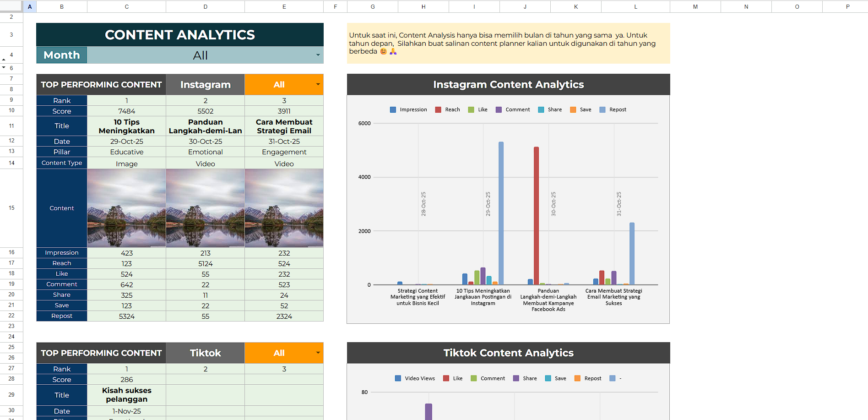Select rank 3 content image thumbnail

[284, 208]
